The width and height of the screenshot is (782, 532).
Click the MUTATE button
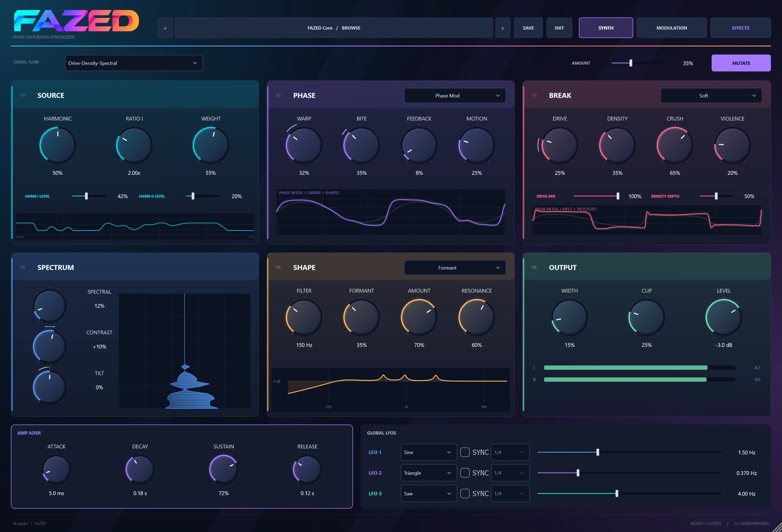pyautogui.click(x=741, y=63)
